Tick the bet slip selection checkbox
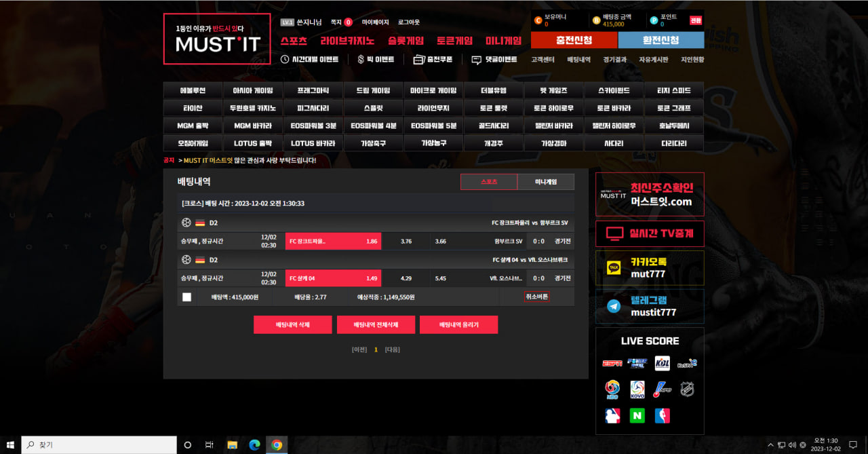Image resolution: width=868 pixels, height=454 pixels. click(x=186, y=297)
